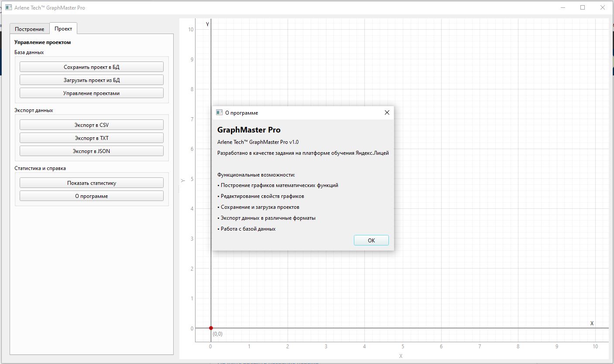The height and width of the screenshot is (364, 614).
Task: Click the Работа с базой данных line
Action: tap(247, 229)
